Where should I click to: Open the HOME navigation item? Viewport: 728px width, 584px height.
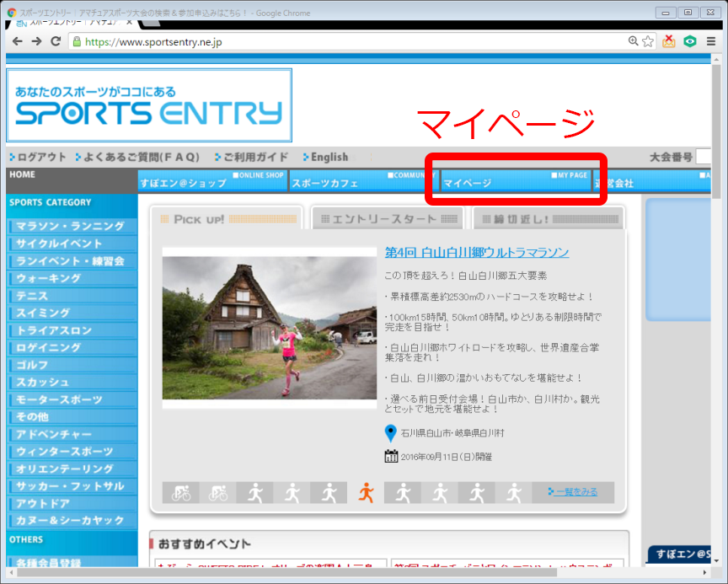(x=72, y=180)
